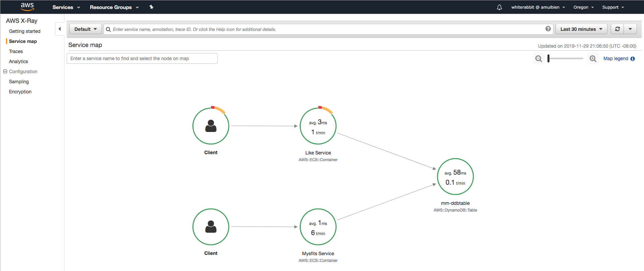Open Encryption settings
Screen dimensions: 644x271
pos(20,92)
